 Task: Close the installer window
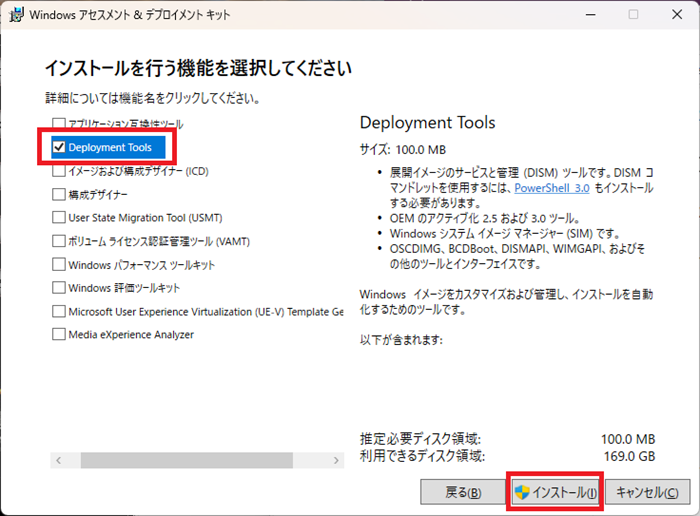[x=677, y=15]
